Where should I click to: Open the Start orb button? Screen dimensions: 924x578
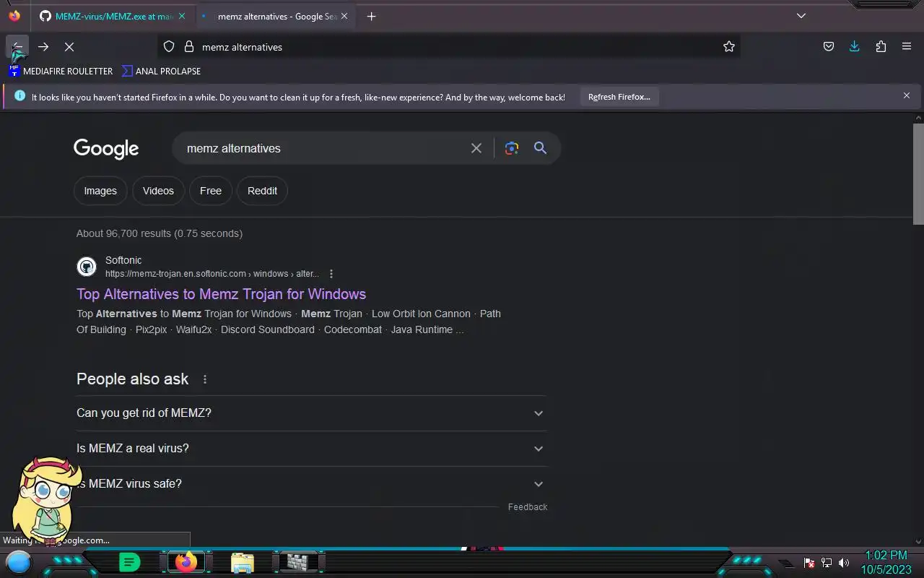(x=19, y=562)
